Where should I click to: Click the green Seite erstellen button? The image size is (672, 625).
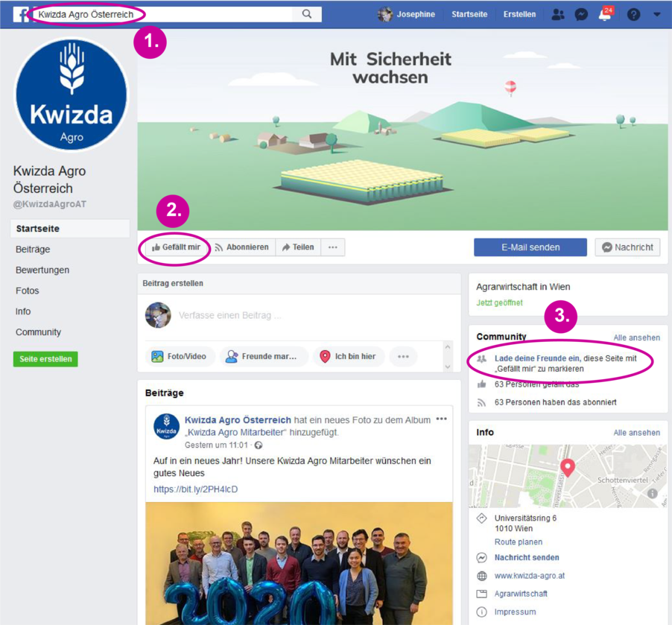coord(45,359)
